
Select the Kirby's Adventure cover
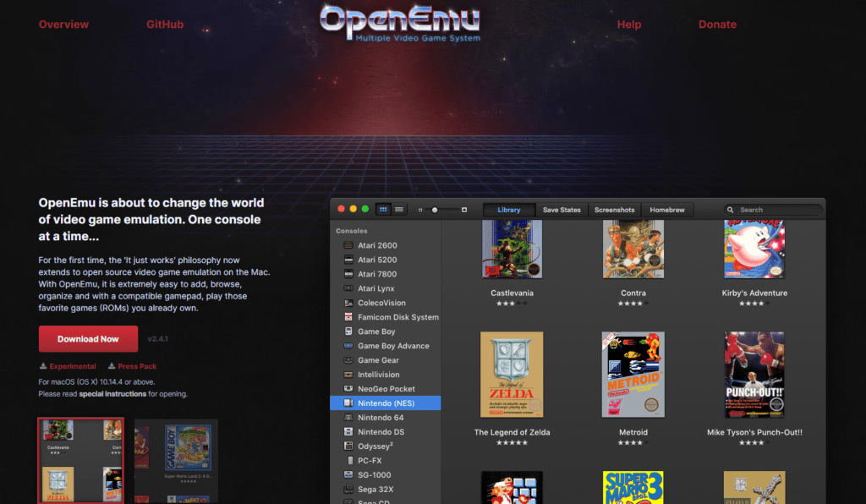(x=754, y=249)
